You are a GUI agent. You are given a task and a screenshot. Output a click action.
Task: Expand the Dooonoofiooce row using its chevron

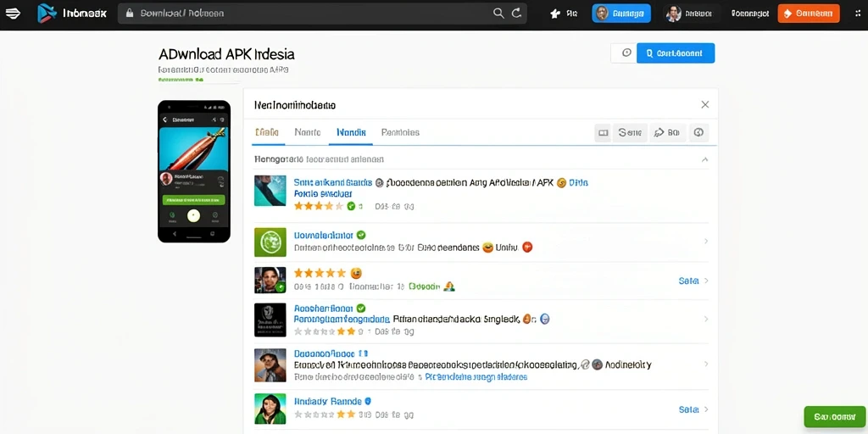click(706, 364)
